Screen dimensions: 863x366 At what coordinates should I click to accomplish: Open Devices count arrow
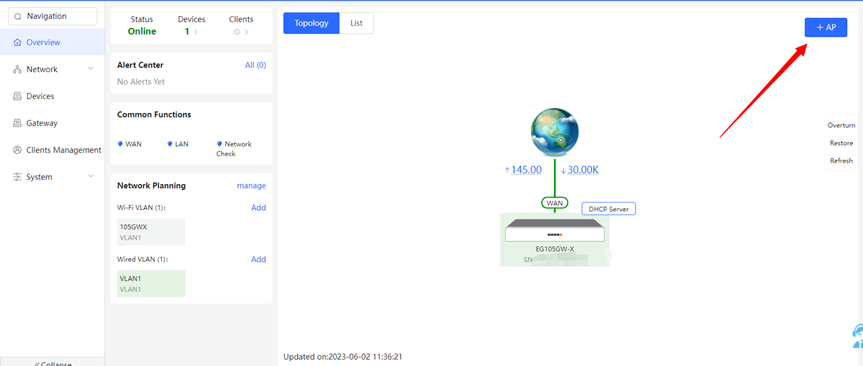pos(195,32)
